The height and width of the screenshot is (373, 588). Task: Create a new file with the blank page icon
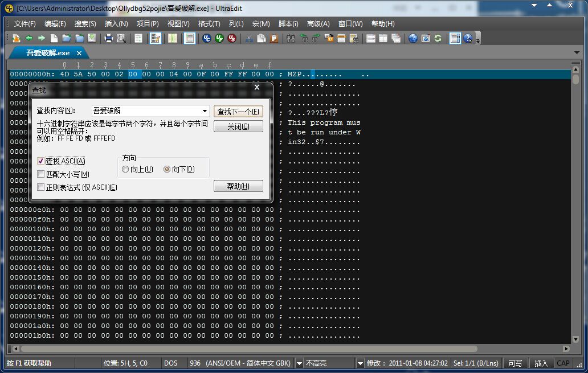(54, 38)
